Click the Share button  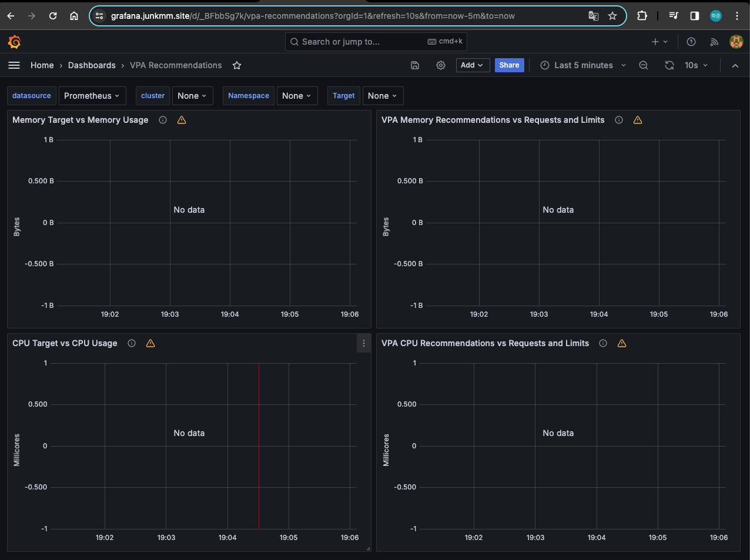pos(509,65)
